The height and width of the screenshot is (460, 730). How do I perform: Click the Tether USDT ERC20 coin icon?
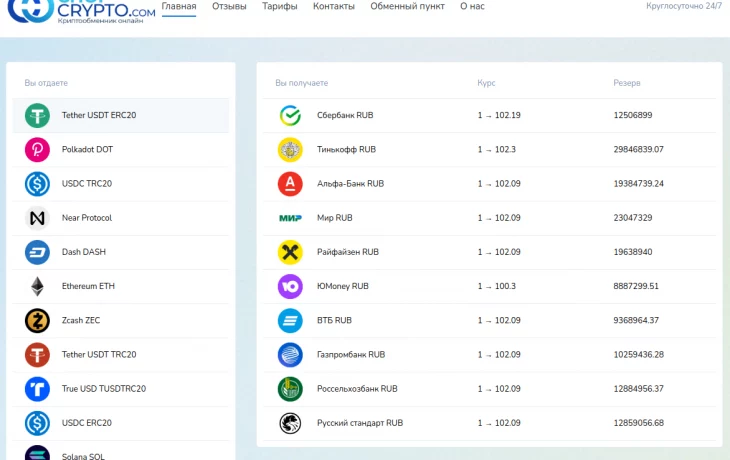[37, 115]
